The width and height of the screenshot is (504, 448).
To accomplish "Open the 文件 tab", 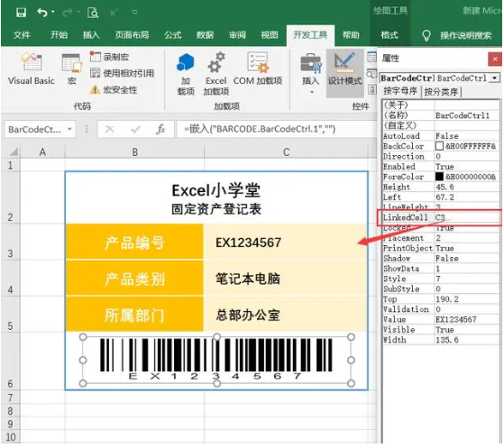I will (22, 35).
